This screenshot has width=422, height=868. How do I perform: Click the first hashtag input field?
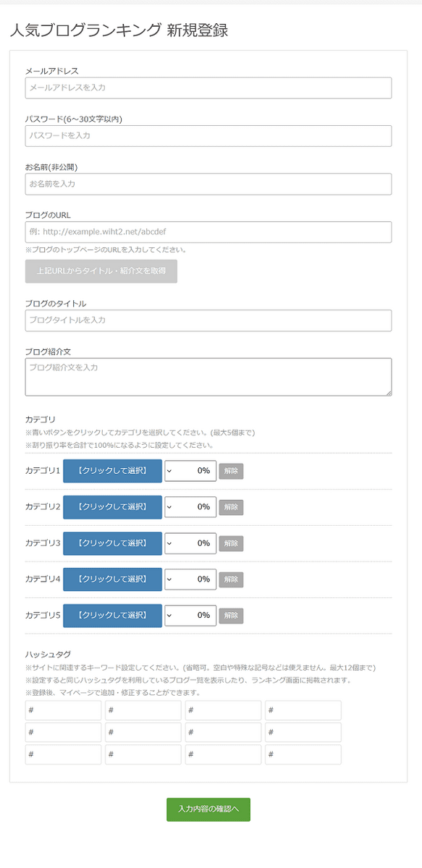point(63,710)
